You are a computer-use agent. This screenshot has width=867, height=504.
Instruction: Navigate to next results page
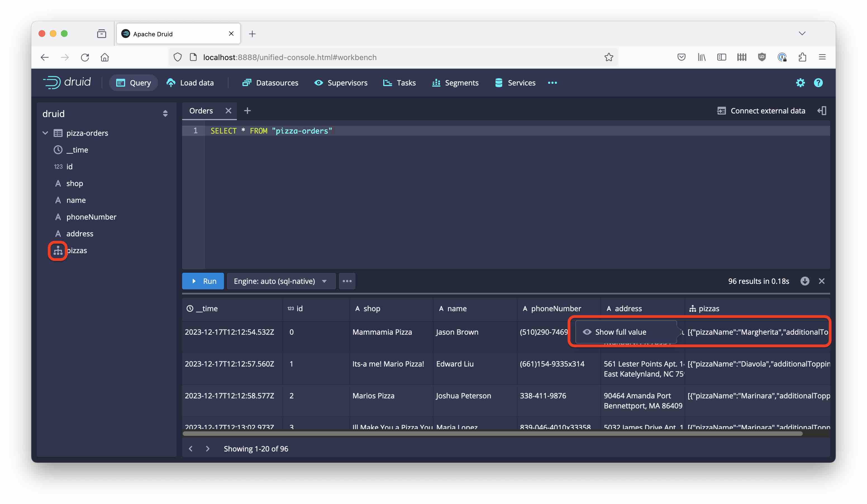[208, 448]
